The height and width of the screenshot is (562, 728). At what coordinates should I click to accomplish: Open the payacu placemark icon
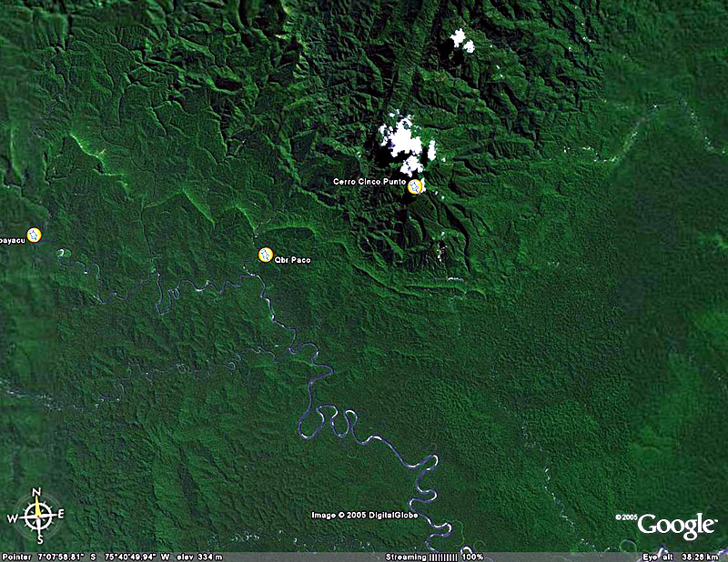35,235
